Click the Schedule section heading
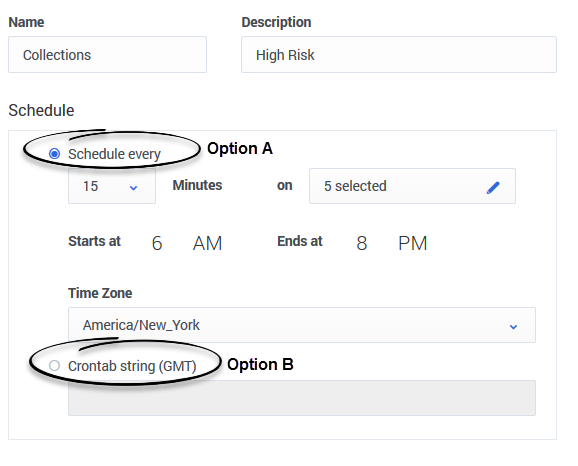 [41, 110]
